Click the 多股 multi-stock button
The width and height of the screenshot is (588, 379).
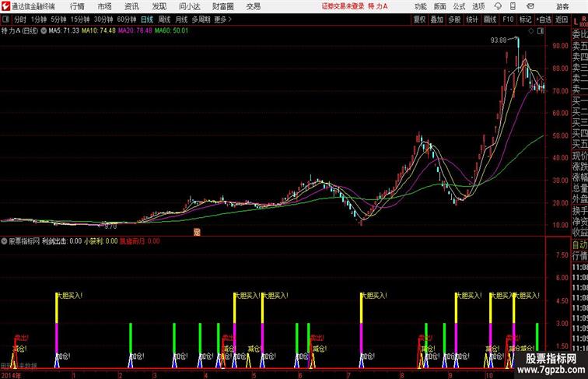coord(454,19)
